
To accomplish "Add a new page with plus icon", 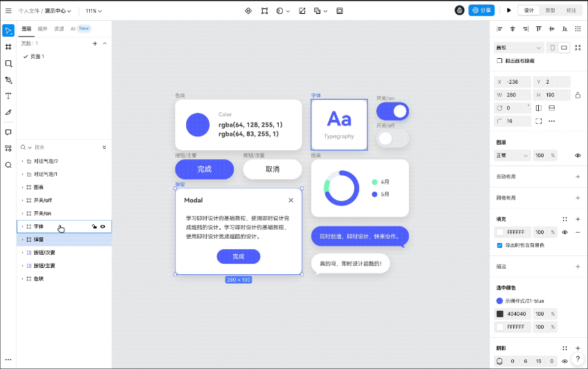I will click(95, 44).
